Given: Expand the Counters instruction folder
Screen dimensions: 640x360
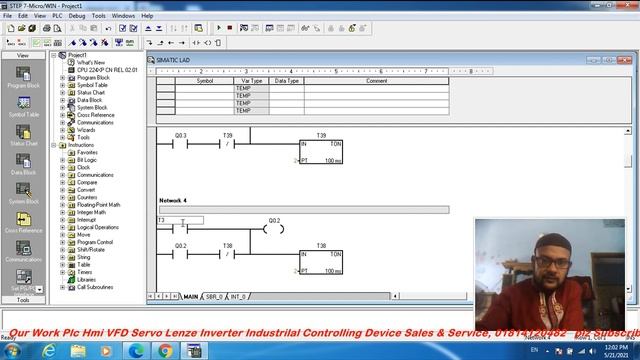Looking at the screenshot, I should click(x=62, y=198).
